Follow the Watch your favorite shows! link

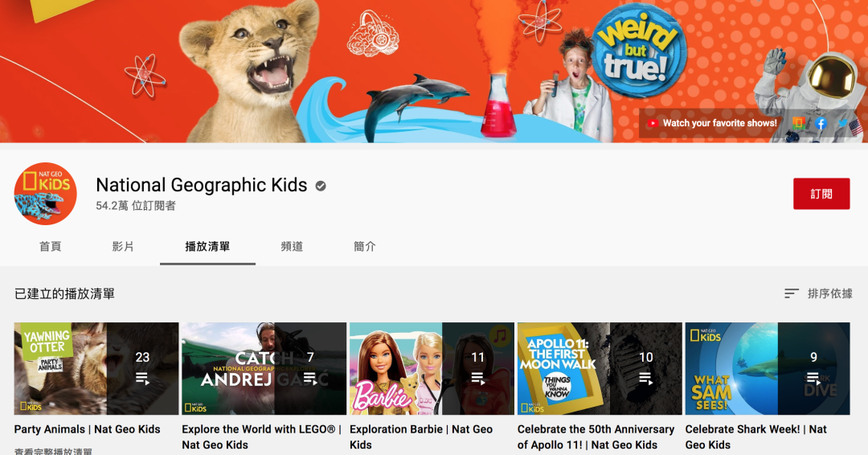click(x=719, y=123)
